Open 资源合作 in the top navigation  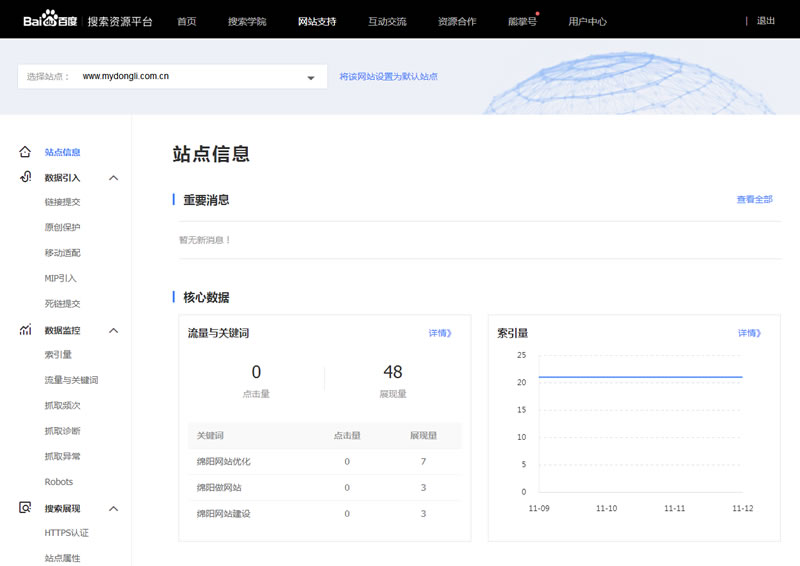coord(457,21)
